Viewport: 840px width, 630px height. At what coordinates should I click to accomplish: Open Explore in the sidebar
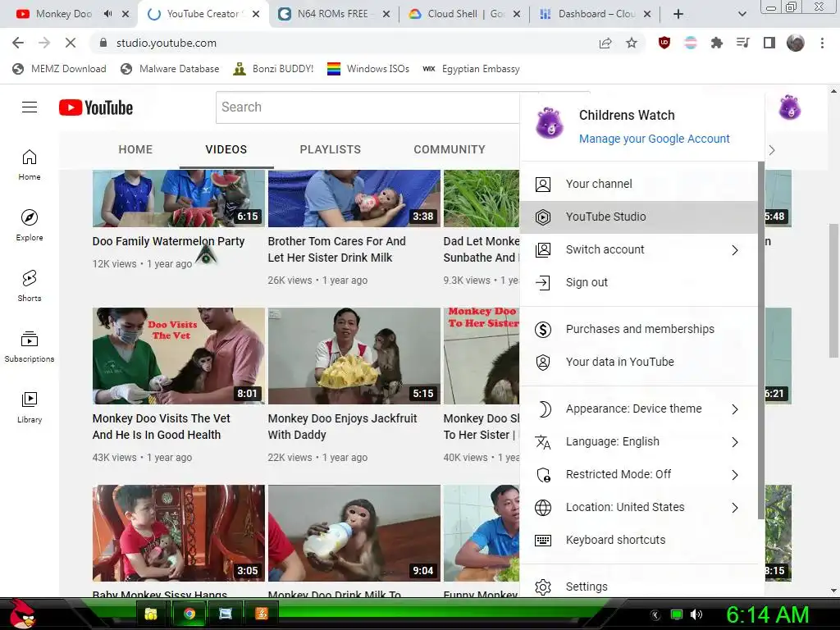coord(30,225)
